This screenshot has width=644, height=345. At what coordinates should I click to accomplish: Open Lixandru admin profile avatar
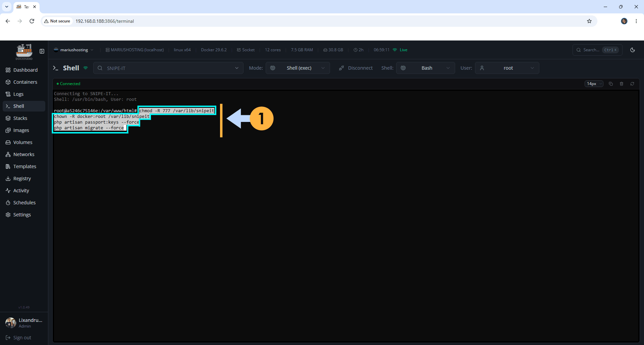(10, 323)
